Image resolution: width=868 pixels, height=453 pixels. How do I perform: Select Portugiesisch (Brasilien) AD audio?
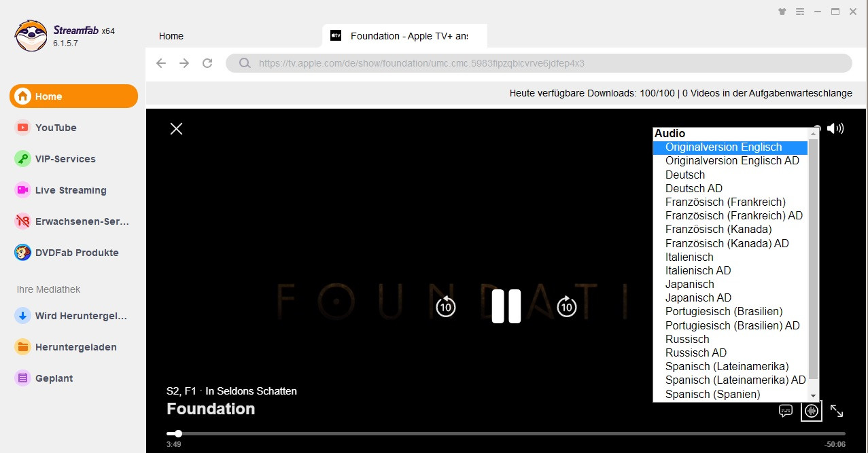point(730,325)
